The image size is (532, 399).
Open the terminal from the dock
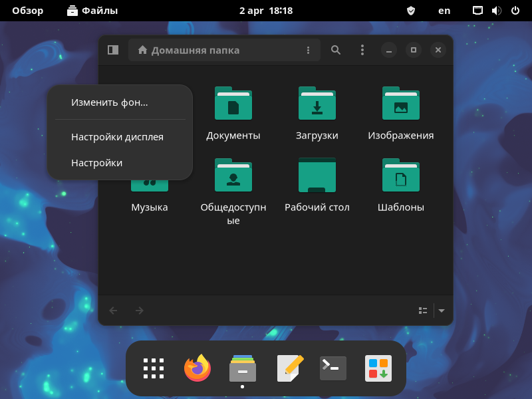[332, 367]
